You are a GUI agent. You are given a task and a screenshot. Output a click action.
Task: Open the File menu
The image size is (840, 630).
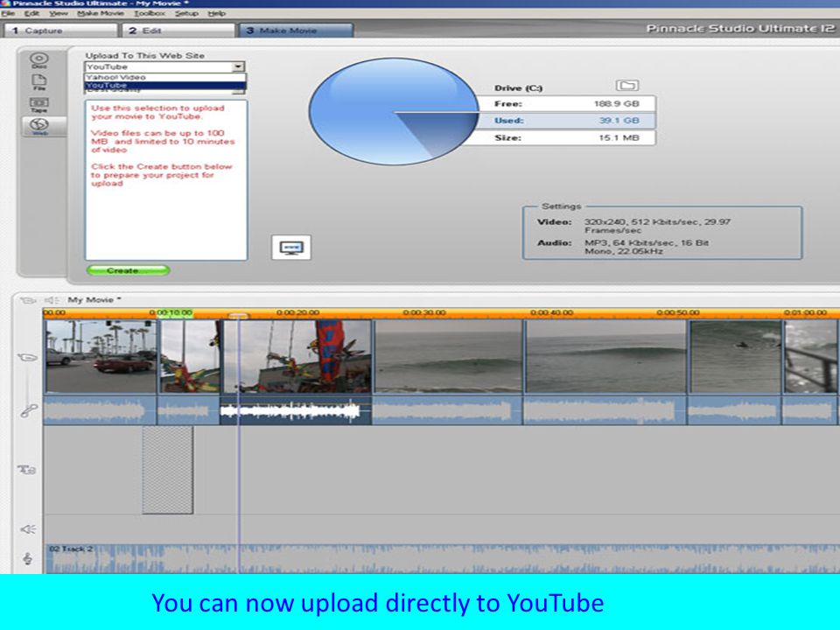[8, 13]
